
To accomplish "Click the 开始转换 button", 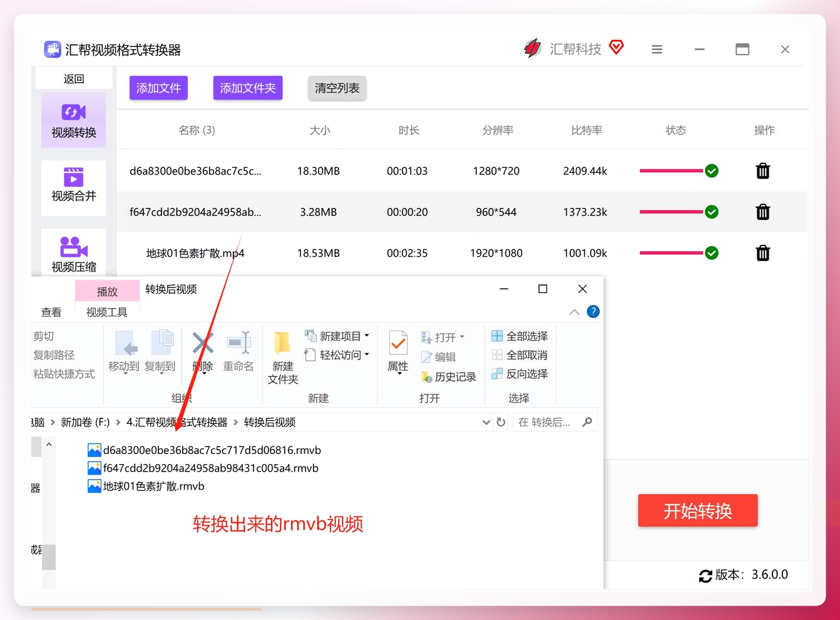I will 698,511.
